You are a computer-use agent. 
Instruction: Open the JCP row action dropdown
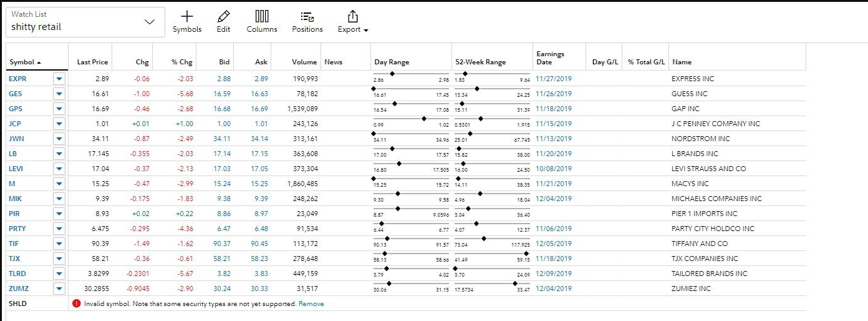(59, 124)
